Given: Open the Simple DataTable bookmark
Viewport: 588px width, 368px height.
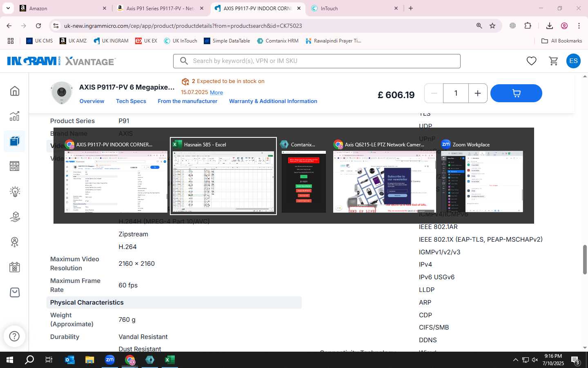Looking at the screenshot, I should (x=227, y=41).
